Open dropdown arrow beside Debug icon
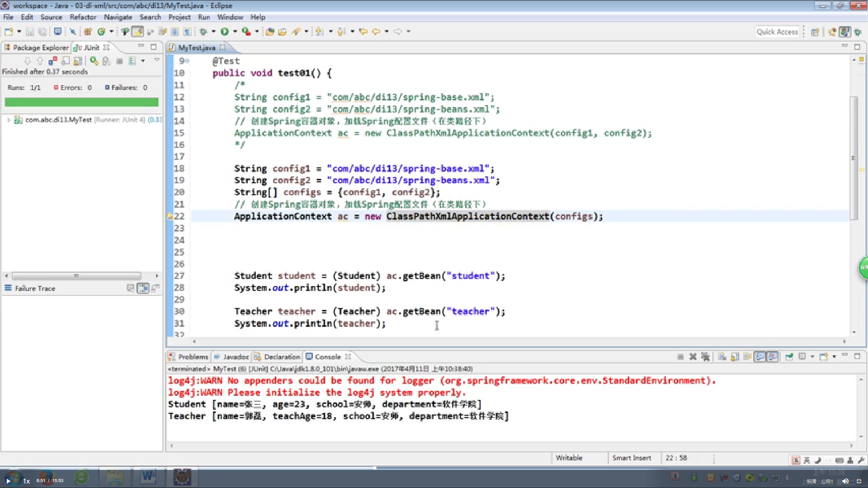The width and height of the screenshot is (868, 488). click(213, 32)
